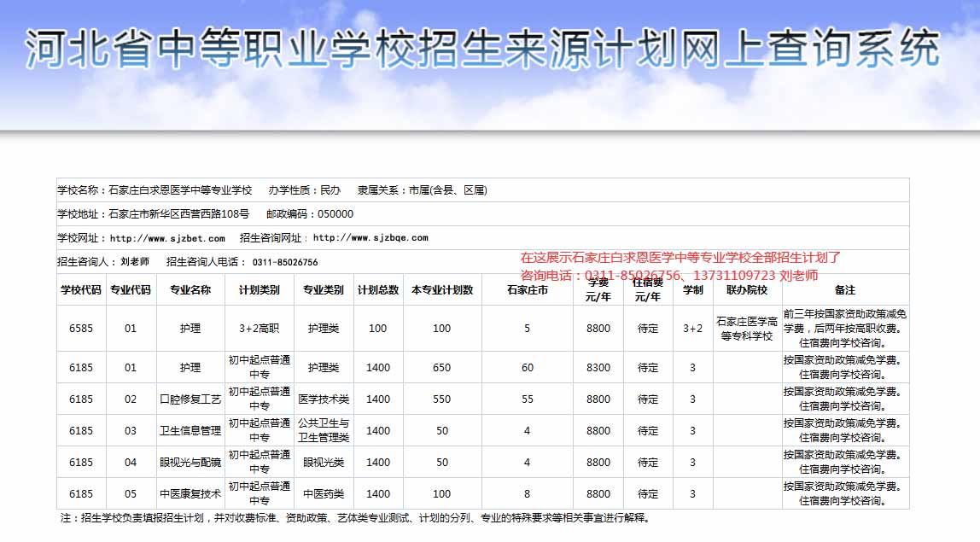The height and width of the screenshot is (542, 980).
Task: Click the 计划类别 column header
Action: click(259, 290)
